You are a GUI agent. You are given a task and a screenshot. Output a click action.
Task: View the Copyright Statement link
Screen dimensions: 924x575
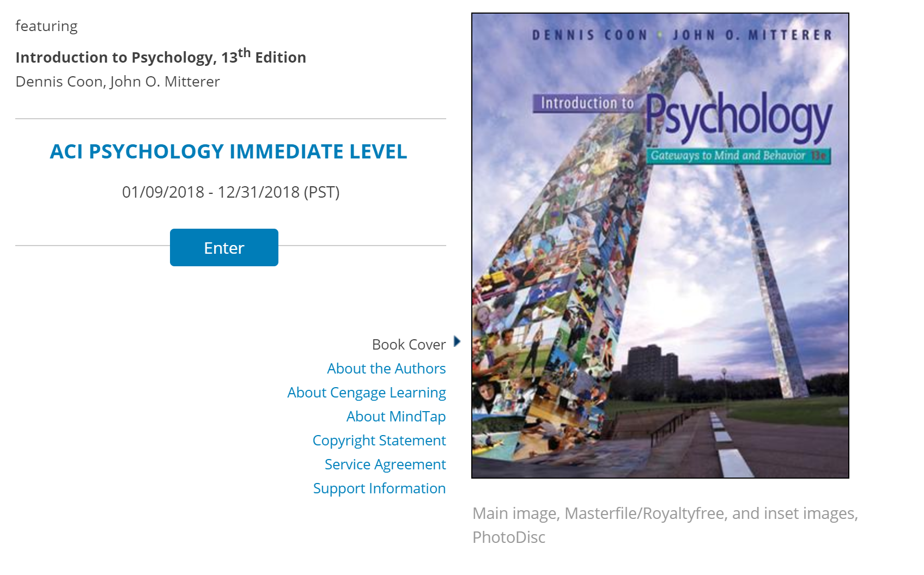pos(379,441)
